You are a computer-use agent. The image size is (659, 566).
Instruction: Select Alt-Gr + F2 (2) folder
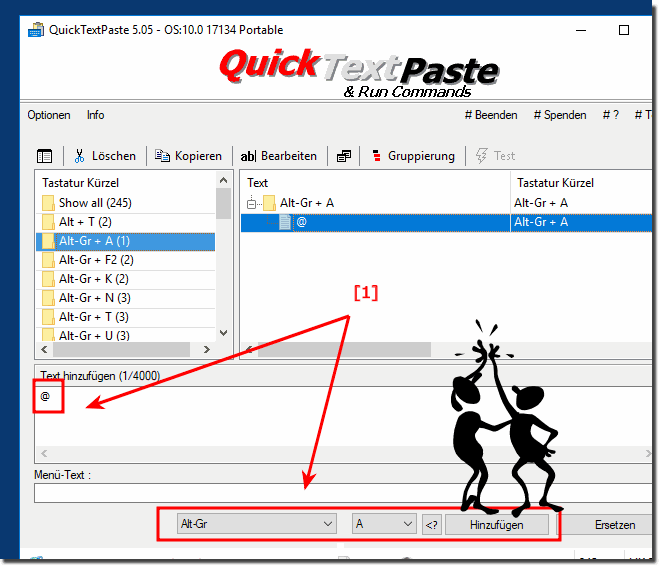[126, 260]
